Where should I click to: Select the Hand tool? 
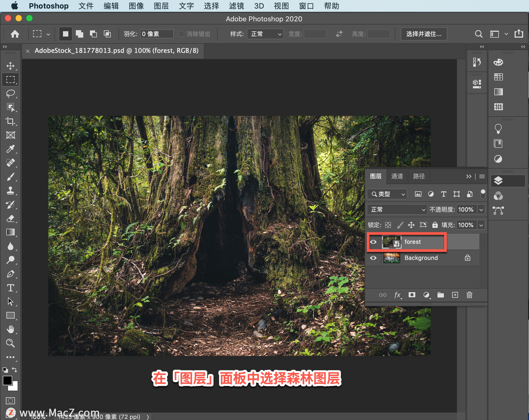tap(10, 329)
